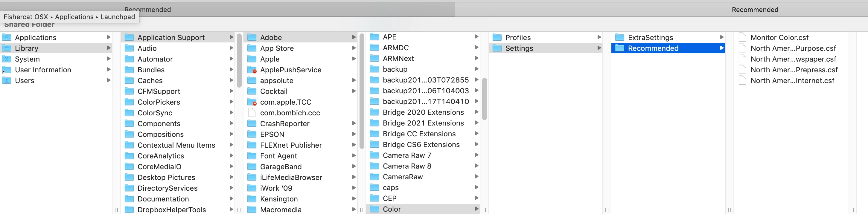
Task: Click the Adobe folder icon
Action: tap(252, 37)
